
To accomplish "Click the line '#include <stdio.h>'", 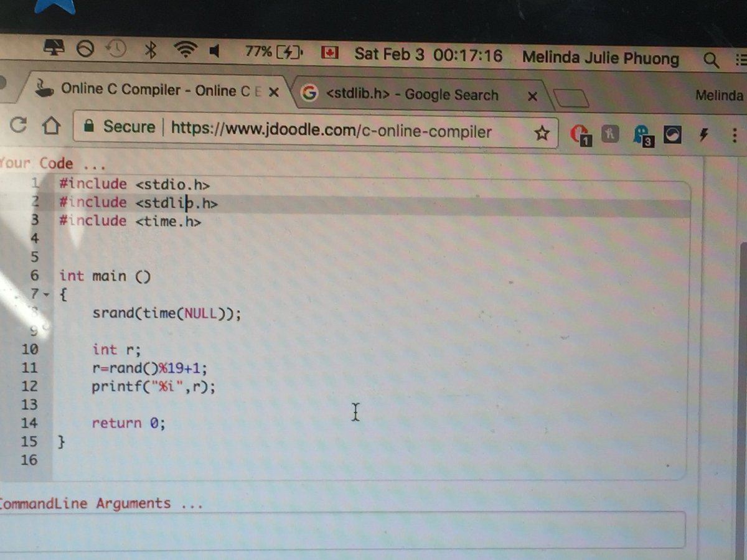I will (134, 184).
